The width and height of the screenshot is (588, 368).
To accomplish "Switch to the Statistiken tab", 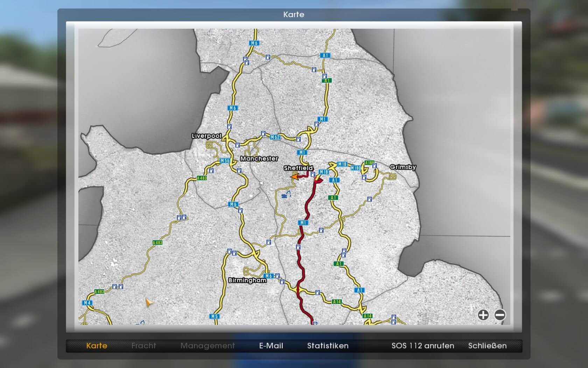I will 328,346.
